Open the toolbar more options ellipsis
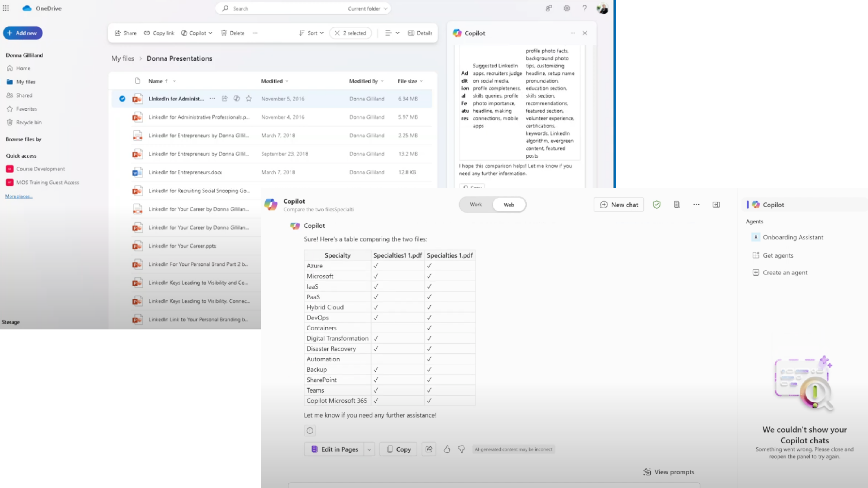Image resolution: width=868 pixels, height=488 pixels. (255, 33)
